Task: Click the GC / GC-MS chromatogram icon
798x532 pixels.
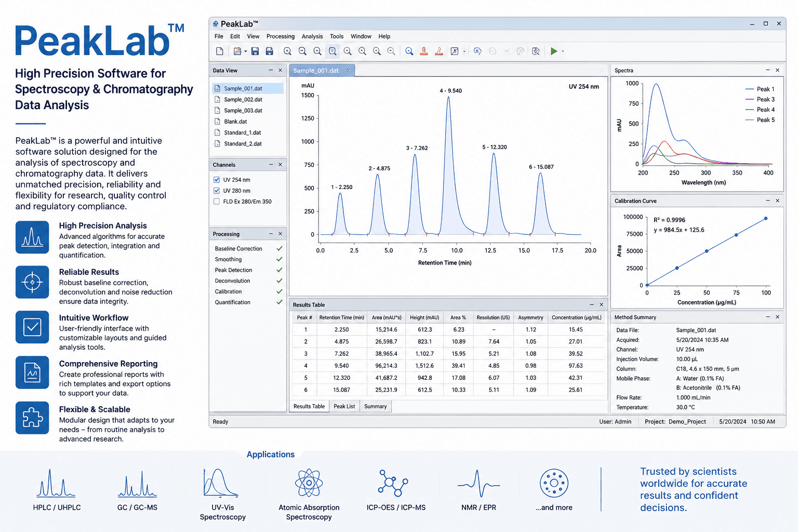Action: (137, 484)
